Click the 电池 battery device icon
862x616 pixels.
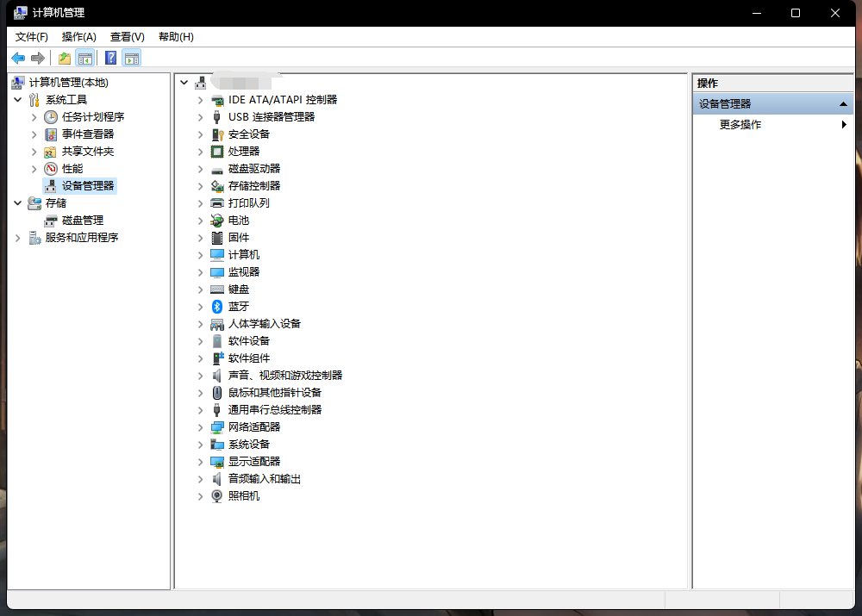(x=217, y=221)
